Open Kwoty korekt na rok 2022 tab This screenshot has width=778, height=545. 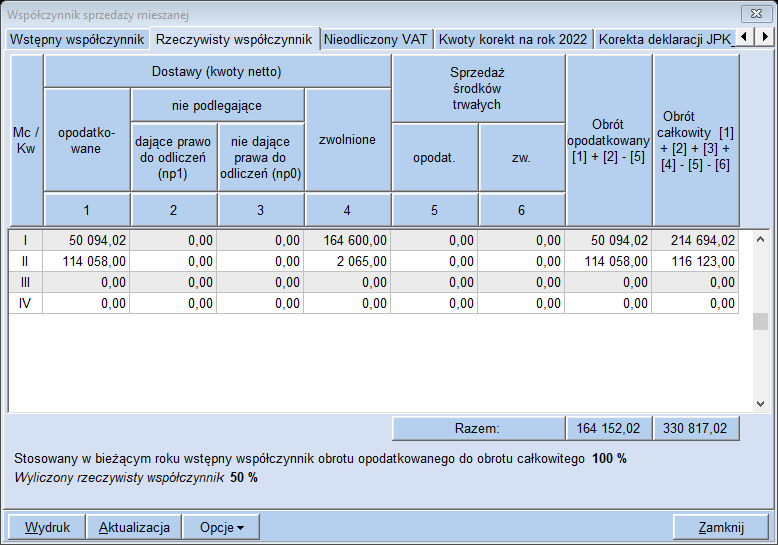(x=513, y=39)
